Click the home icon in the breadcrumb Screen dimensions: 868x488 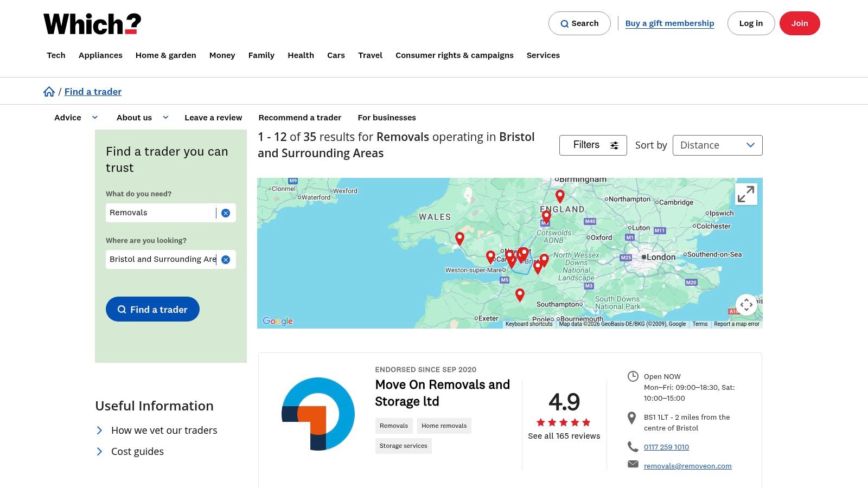49,91
